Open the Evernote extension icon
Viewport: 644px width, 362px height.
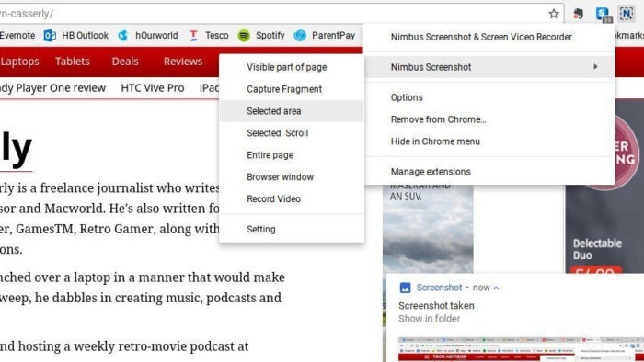tap(579, 14)
